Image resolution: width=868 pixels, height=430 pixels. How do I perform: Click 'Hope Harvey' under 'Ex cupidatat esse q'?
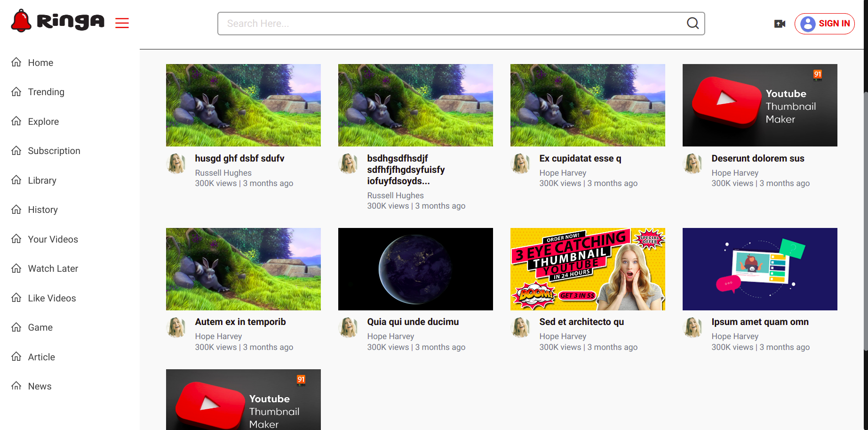click(563, 173)
